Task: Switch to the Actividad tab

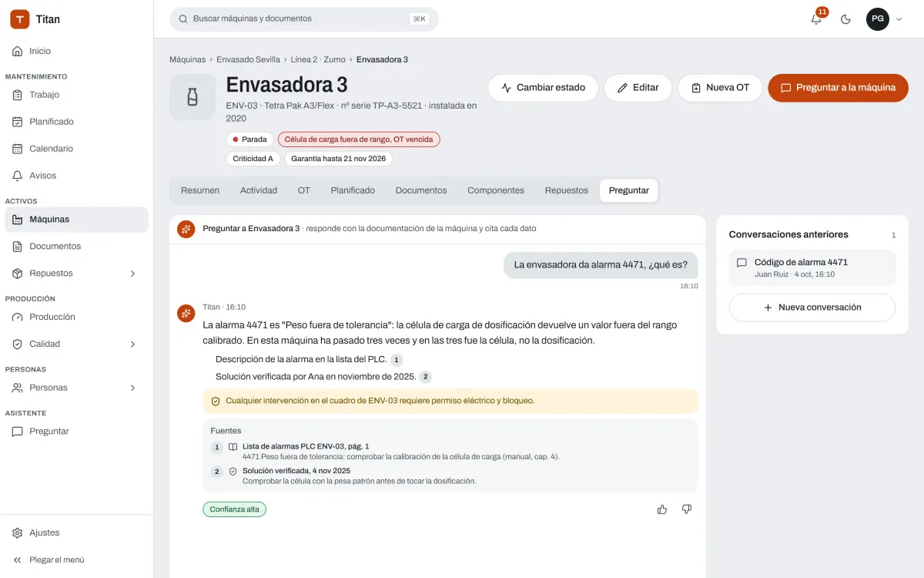Action: pos(259,190)
